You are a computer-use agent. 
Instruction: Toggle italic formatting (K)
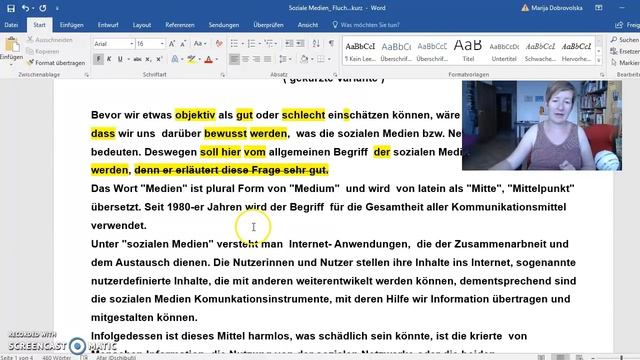tap(109, 60)
